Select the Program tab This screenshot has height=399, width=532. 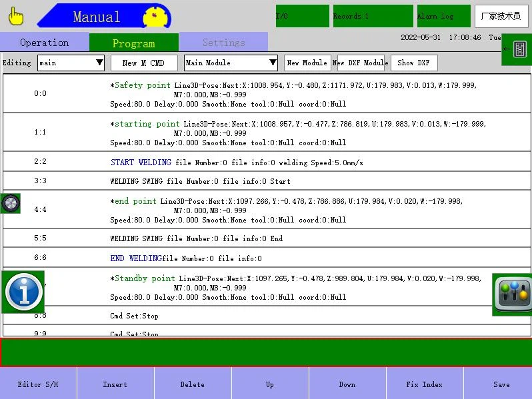tap(133, 43)
